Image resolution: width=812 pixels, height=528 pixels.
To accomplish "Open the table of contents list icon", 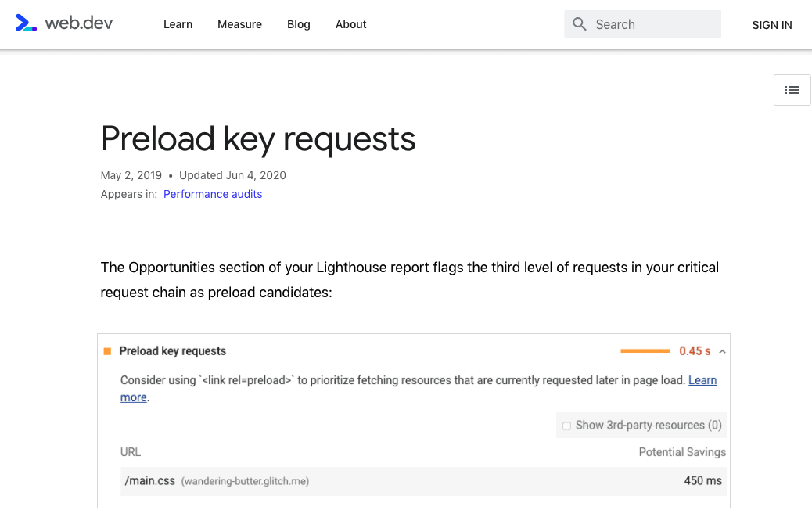I will click(792, 90).
